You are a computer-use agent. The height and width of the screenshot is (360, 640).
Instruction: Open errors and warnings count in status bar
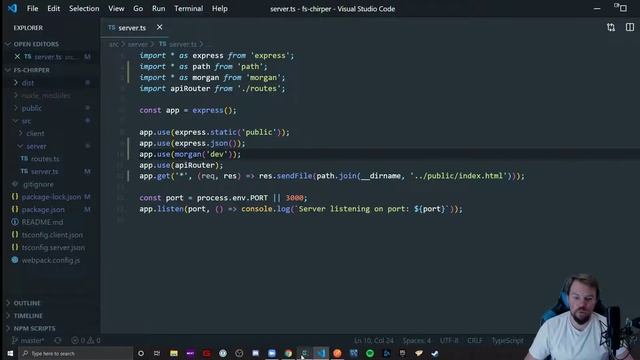[86, 340]
